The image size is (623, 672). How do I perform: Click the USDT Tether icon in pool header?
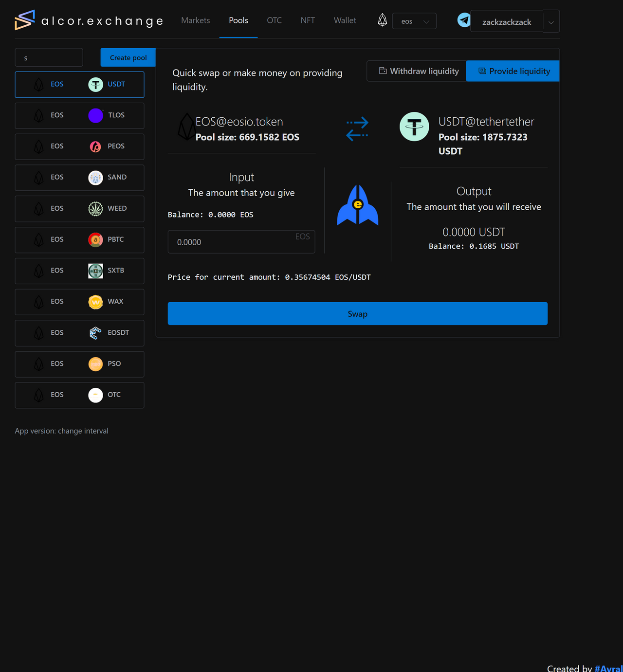pyautogui.click(x=414, y=127)
